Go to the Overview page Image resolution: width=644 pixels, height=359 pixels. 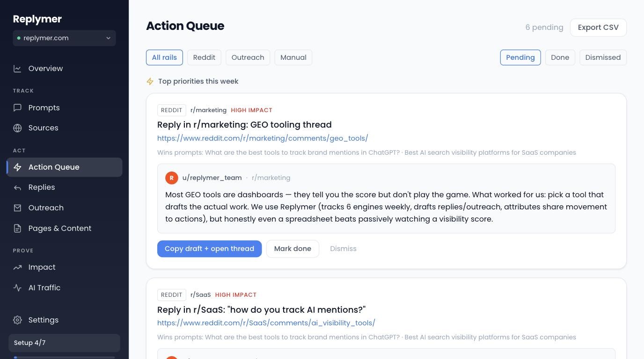(64, 69)
